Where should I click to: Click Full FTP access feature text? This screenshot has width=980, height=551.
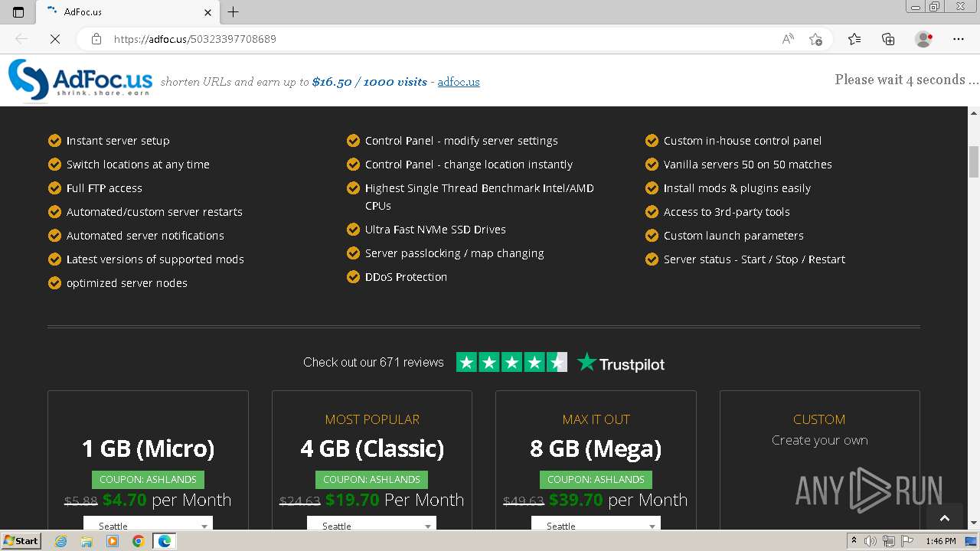click(104, 188)
